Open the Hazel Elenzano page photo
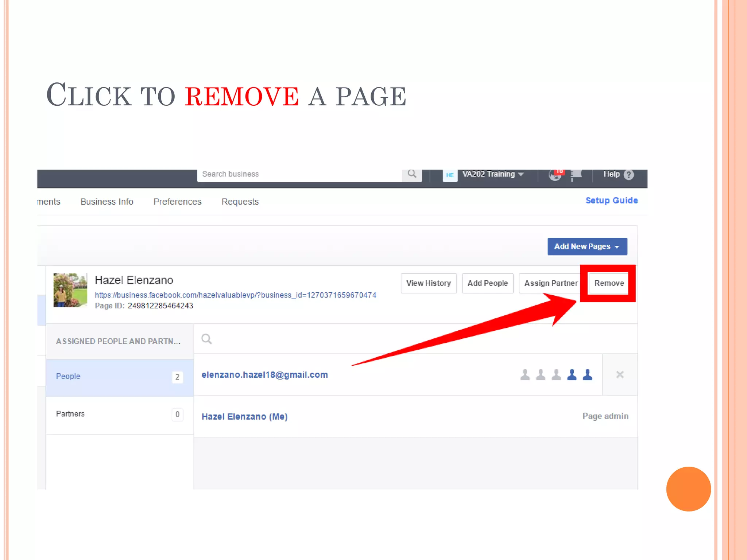 point(70,290)
